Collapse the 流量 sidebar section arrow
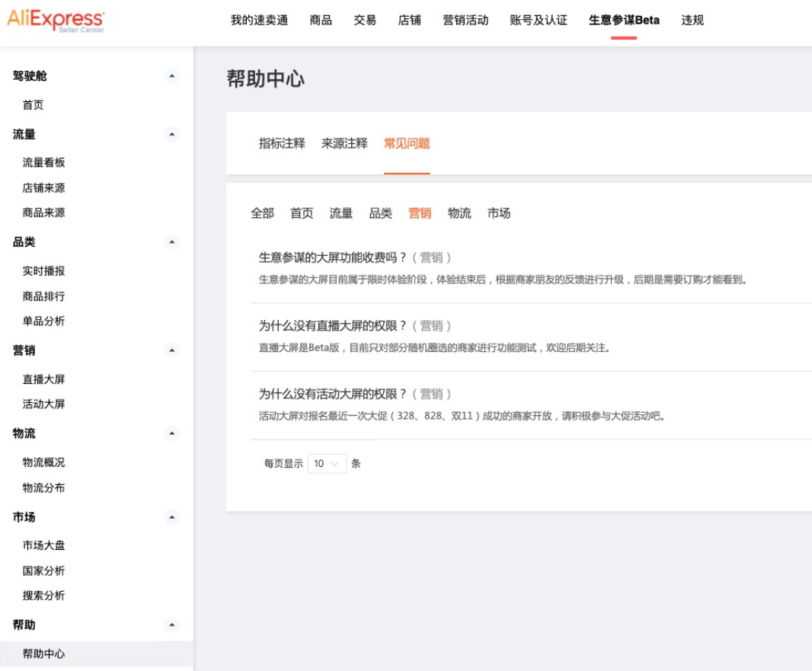812x671 pixels. (x=172, y=135)
